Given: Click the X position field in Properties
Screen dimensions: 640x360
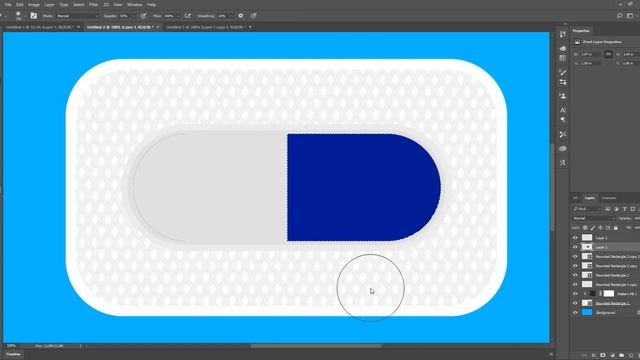Looking at the screenshot, I should tap(590, 63).
